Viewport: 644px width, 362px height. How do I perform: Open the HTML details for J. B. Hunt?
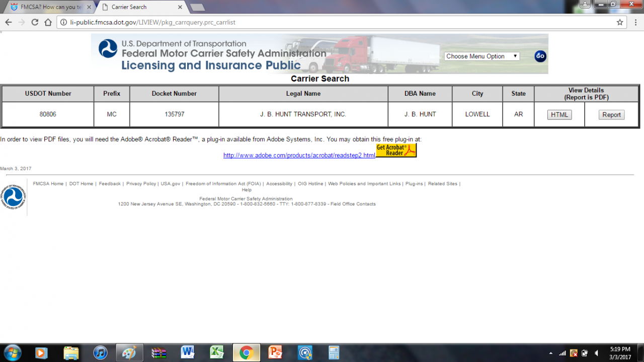[x=559, y=115]
